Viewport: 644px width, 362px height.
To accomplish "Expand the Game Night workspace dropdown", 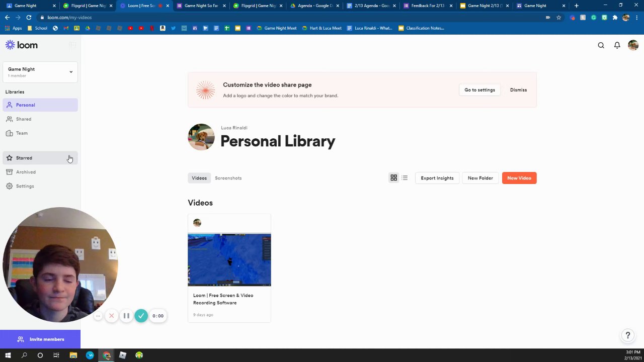I will [x=40, y=72].
